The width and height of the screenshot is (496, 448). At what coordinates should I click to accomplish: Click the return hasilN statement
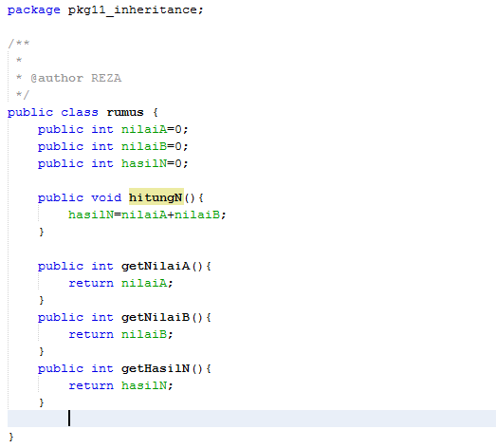pos(120,385)
